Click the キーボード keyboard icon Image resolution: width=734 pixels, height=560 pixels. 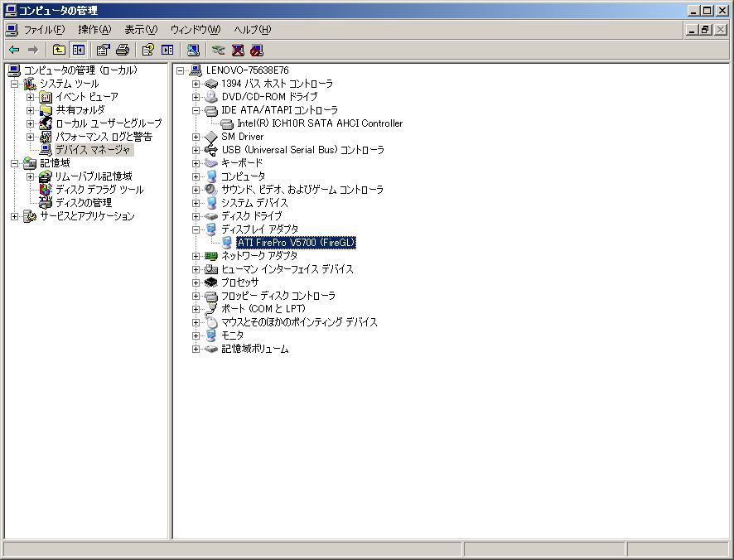[211, 163]
